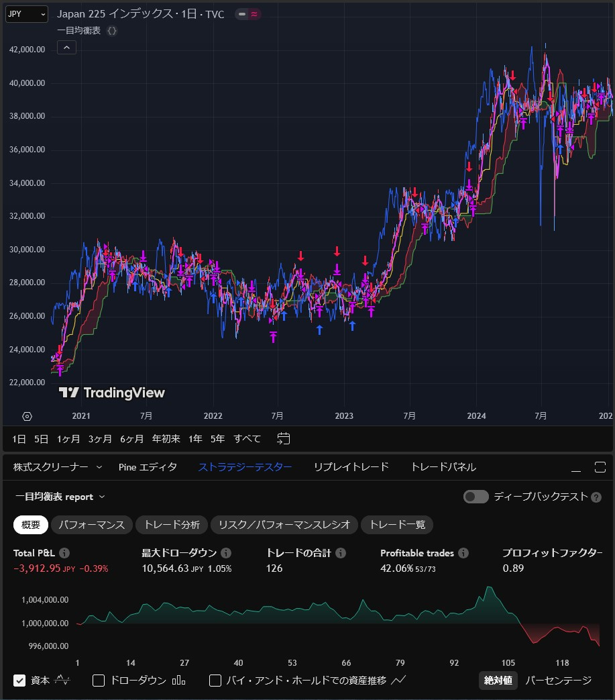The image size is (615, 700).
Task: Select the 6ヶ月 time range
Action: (x=131, y=439)
